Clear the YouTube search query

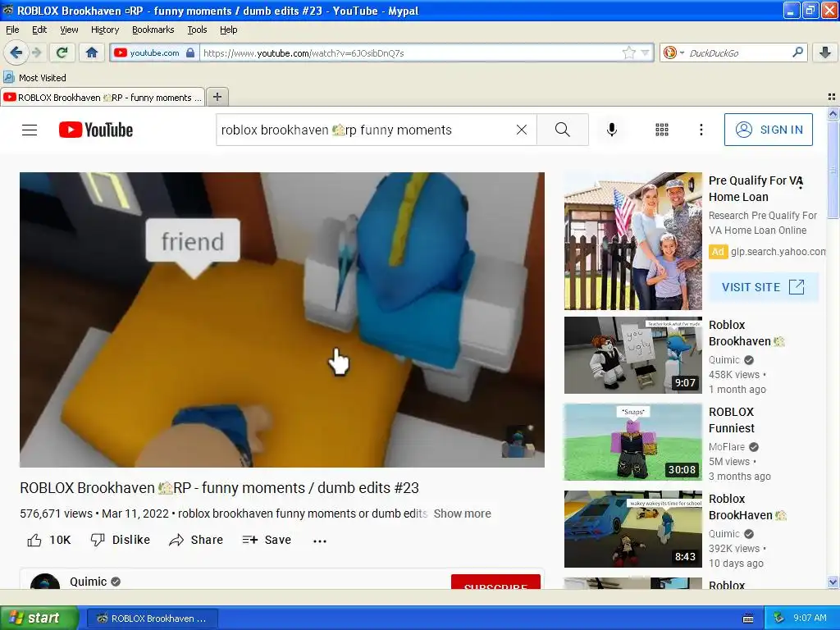coord(521,130)
